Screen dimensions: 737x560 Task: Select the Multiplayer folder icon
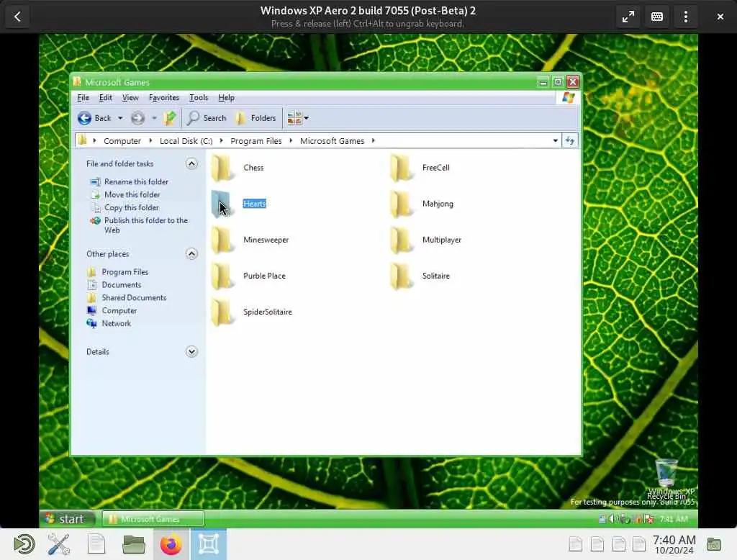click(x=401, y=240)
